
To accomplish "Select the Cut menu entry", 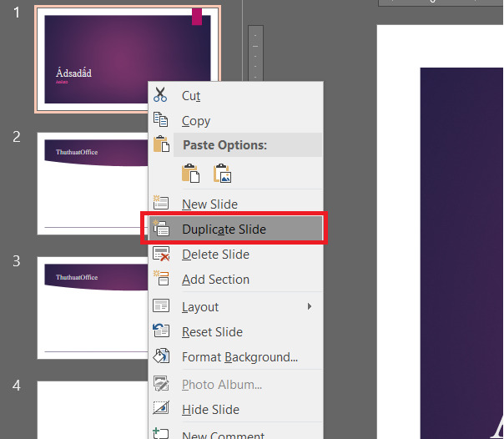I will pyautogui.click(x=191, y=95).
